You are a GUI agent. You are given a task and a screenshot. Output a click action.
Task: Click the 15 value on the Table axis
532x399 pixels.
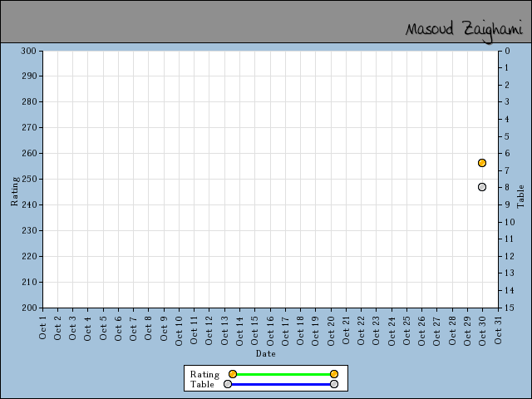pos(507,308)
